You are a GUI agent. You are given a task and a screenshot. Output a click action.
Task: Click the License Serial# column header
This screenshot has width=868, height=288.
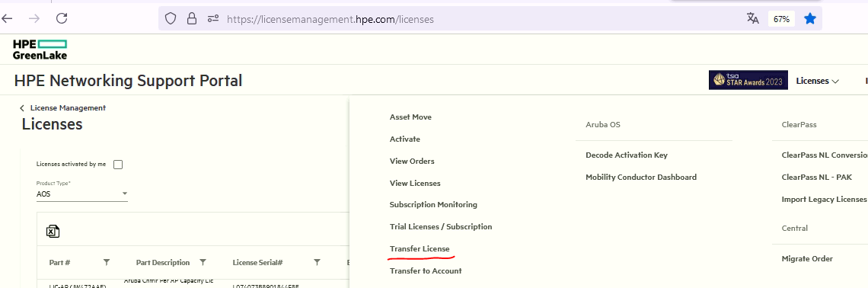click(258, 263)
